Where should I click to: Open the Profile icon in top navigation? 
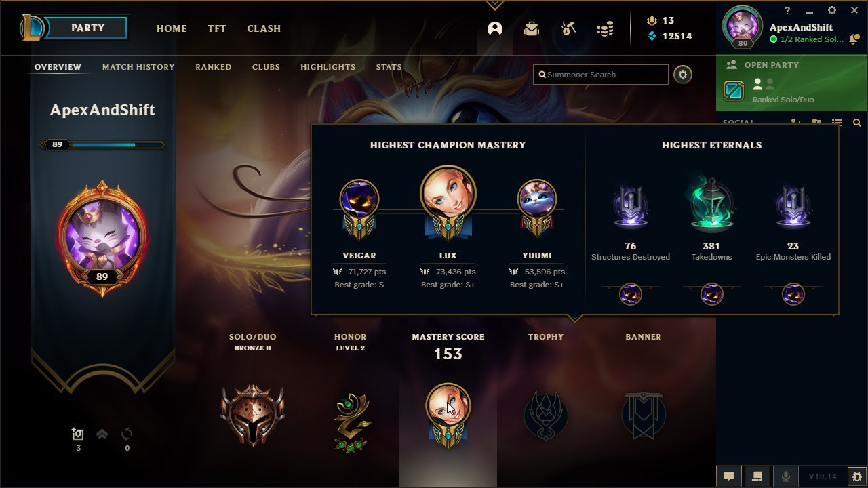coord(495,28)
